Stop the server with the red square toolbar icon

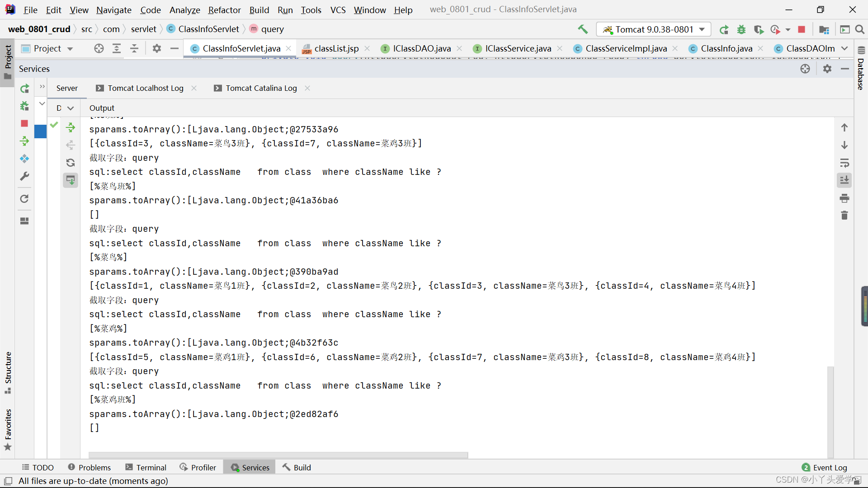click(x=802, y=29)
